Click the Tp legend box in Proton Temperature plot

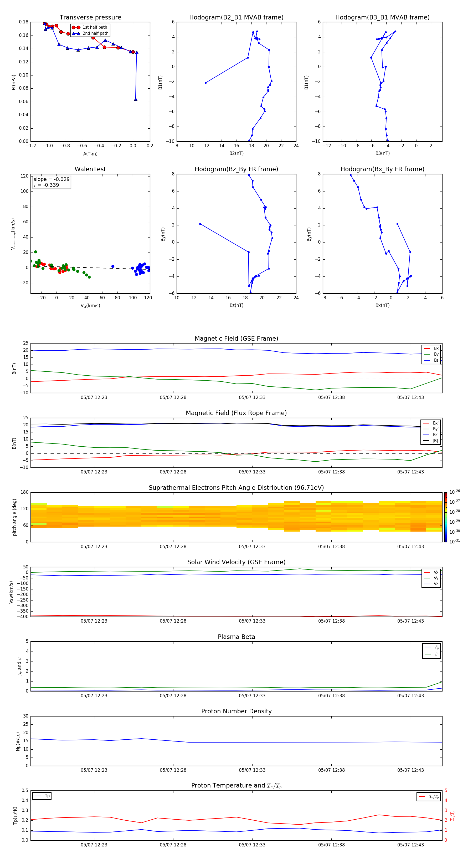pyautogui.click(x=42, y=796)
